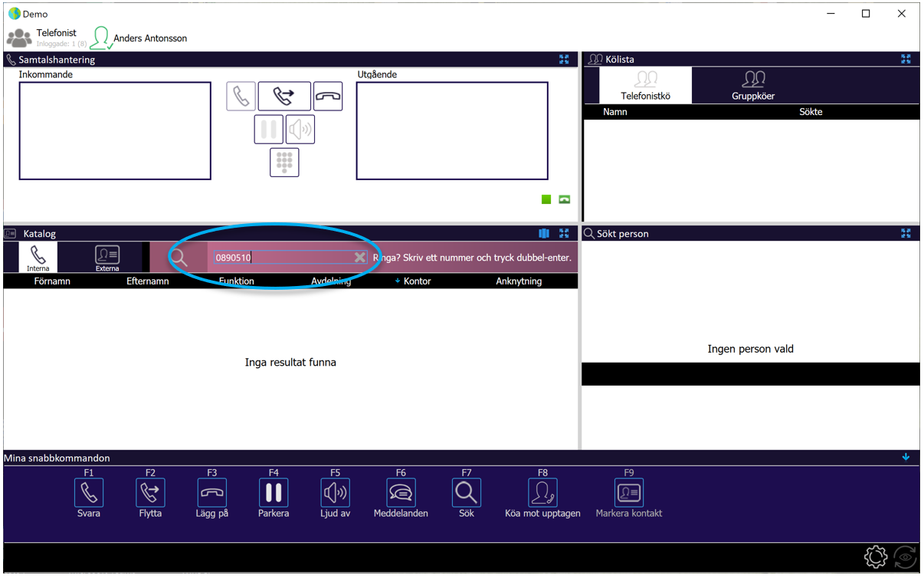Click the small green phone icon below Utgående
The height and width of the screenshot is (582, 924).
click(565, 199)
